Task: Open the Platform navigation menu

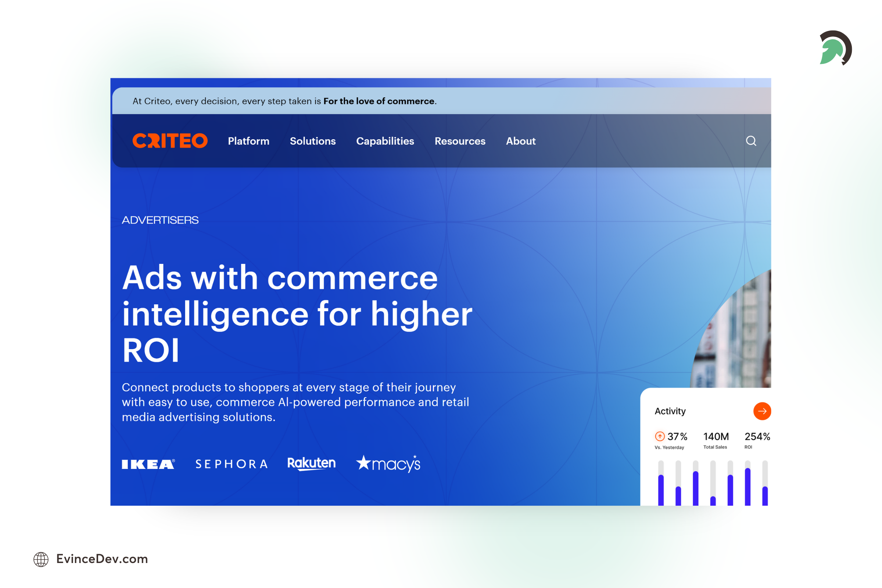Action: tap(248, 141)
